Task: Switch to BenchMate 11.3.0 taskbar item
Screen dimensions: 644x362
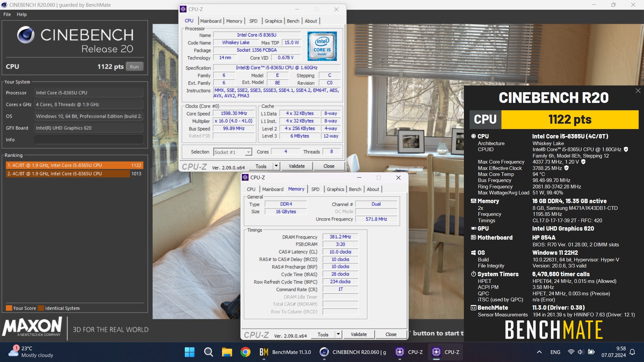Action: [285, 352]
